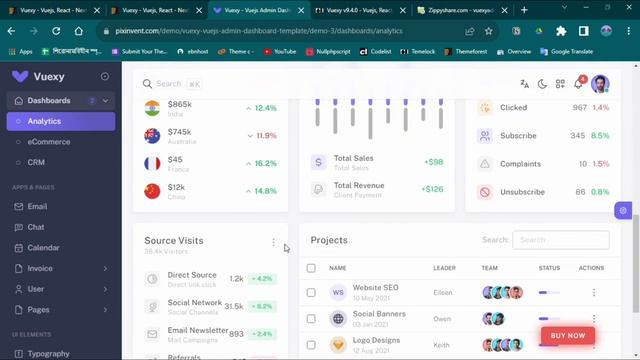Click the Complaints warning icon
The height and width of the screenshot is (360, 640).
pos(485,164)
